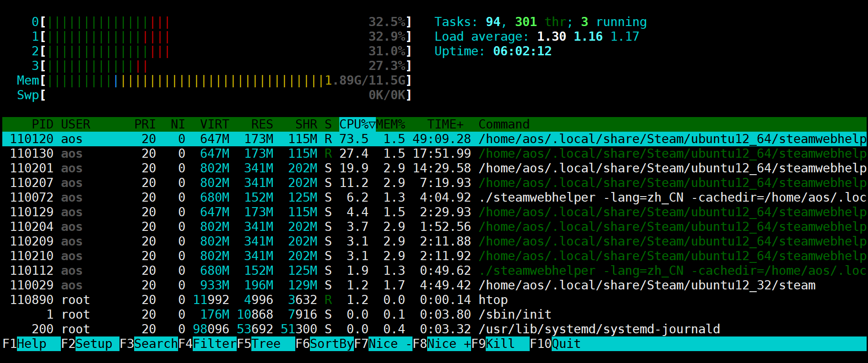Open the F4 Filter option
The image size is (868, 363).
click(207, 344)
